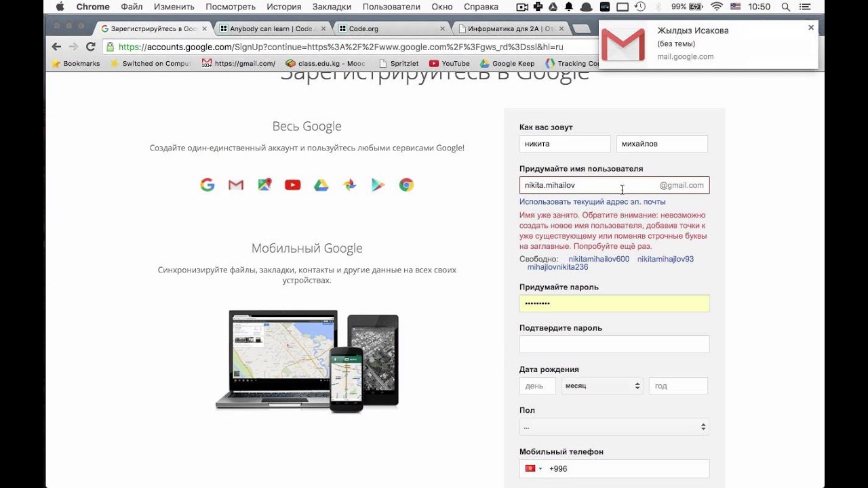Click the yellow password field
Viewport: 868px width, 488px height.
pyautogui.click(x=614, y=303)
